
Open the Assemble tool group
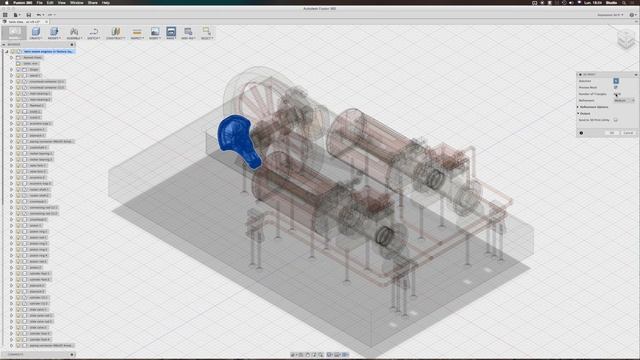point(74,33)
